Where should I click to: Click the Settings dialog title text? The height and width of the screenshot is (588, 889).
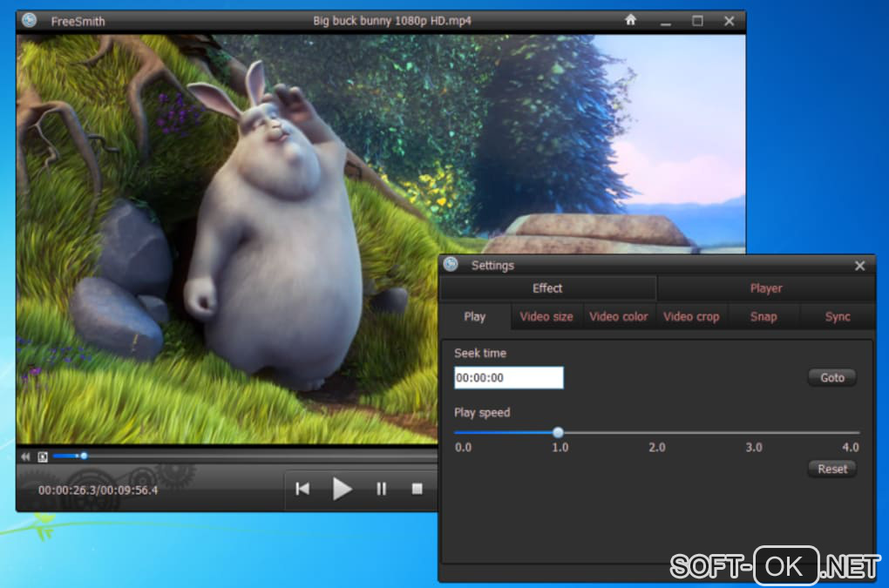(x=492, y=266)
